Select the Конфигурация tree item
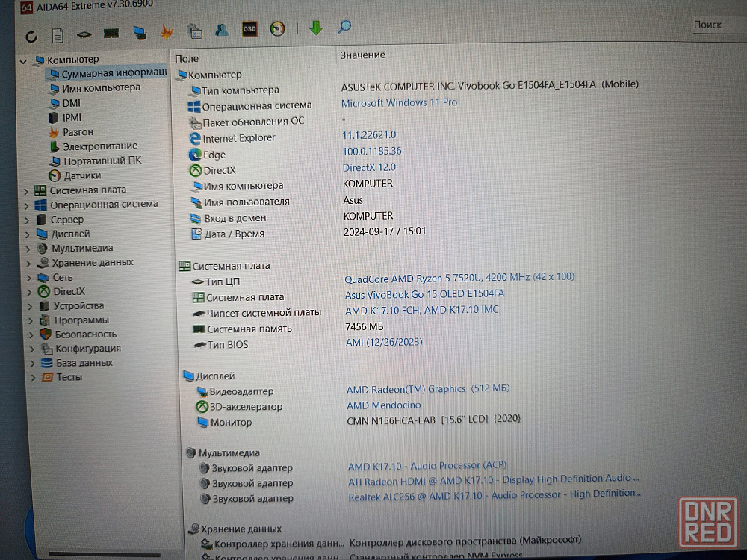747x560 pixels. 81,349
